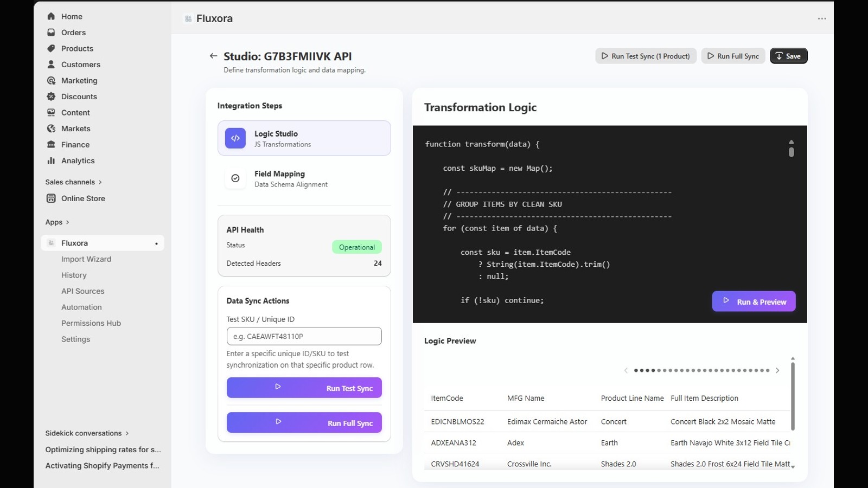
Task: Select the Field Mapping integration step
Action: point(304,178)
